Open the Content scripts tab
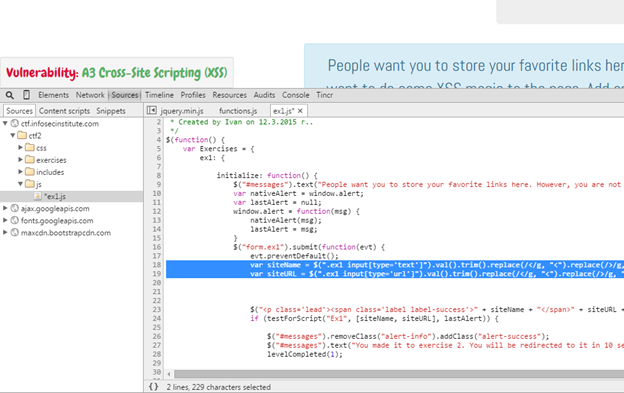Image resolution: width=624 pixels, height=393 pixels. point(64,111)
